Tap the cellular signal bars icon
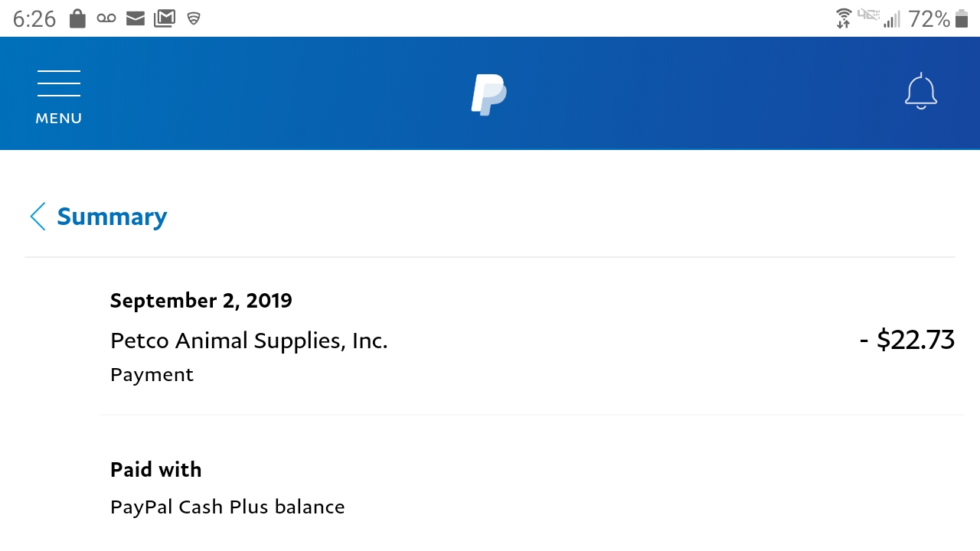Image resolution: width=980 pixels, height=551 pixels. [891, 19]
